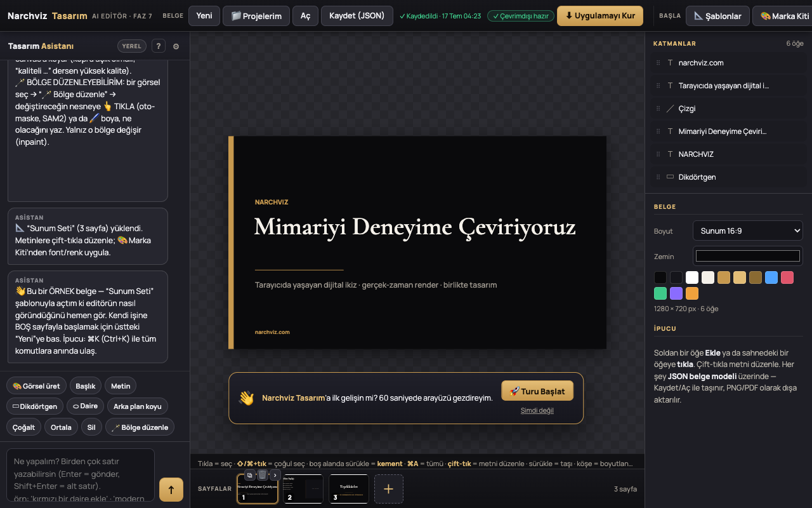
Task: Open the Zemin background color picker
Action: coord(748,256)
